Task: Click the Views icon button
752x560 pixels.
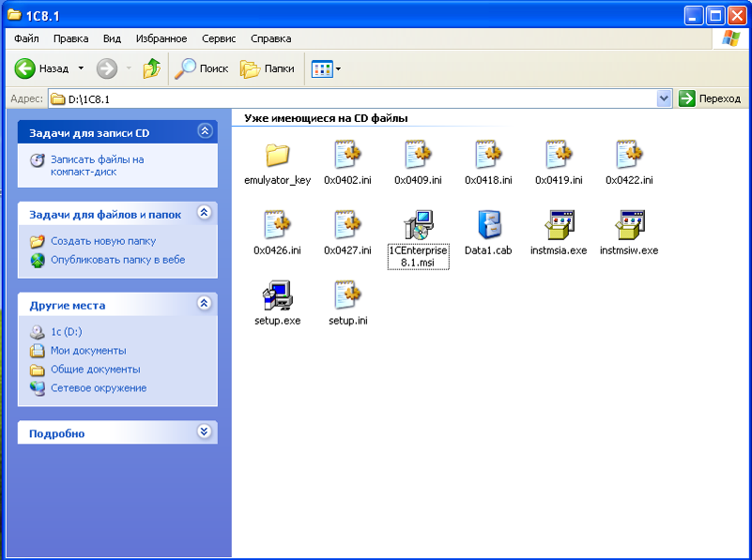Action: (x=322, y=69)
